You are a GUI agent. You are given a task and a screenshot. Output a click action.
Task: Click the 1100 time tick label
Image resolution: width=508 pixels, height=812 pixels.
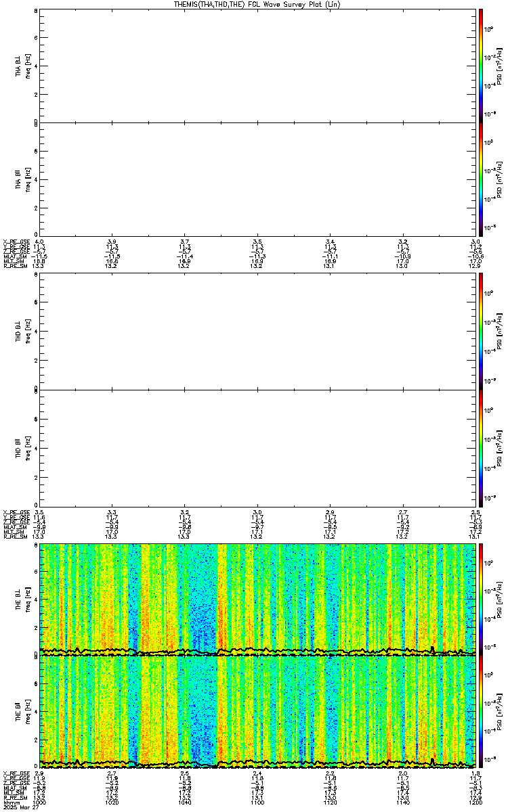(257, 803)
